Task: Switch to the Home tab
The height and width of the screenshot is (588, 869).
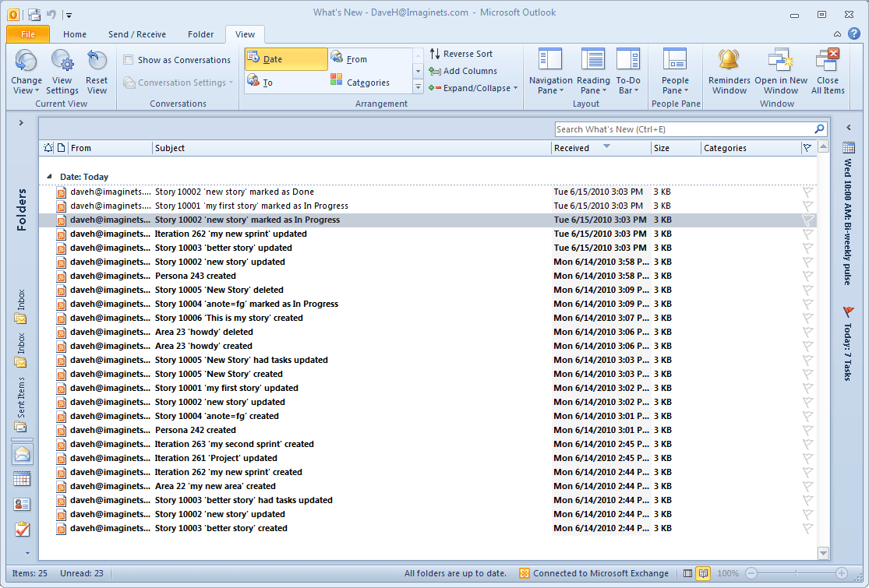Action: coord(75,34)
